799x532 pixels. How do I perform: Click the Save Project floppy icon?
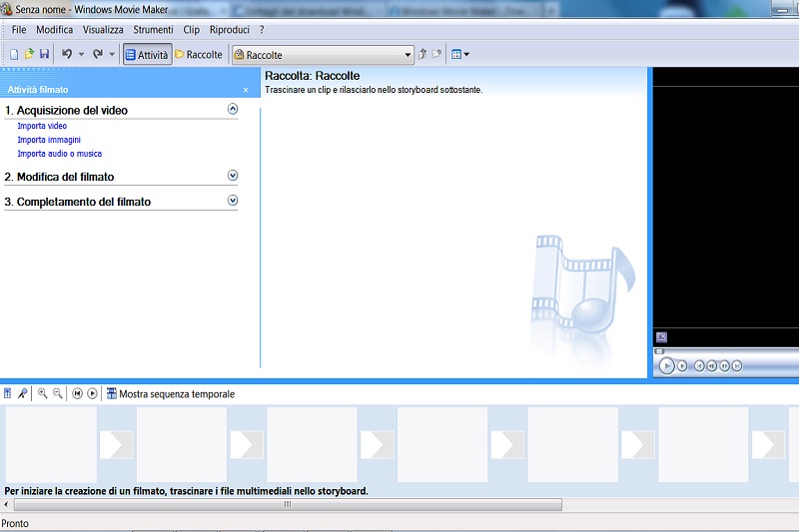[44, 54]
